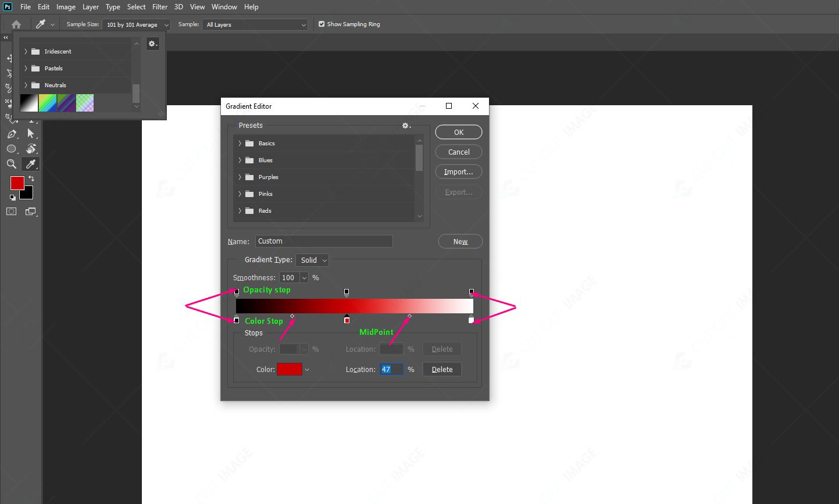Click the red foreground color swatch
The height and width of the screenshot is (504, 839).
[17, 183]
